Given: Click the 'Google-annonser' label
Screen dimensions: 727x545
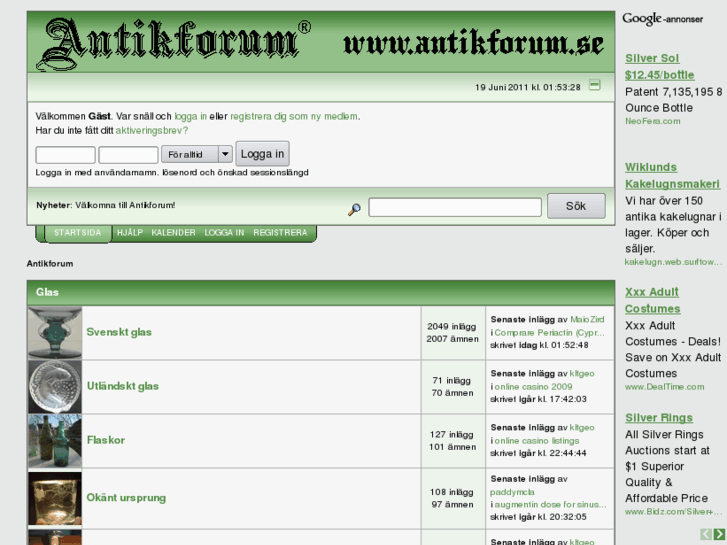Looking at the screenshot, I should click(663, 19).
